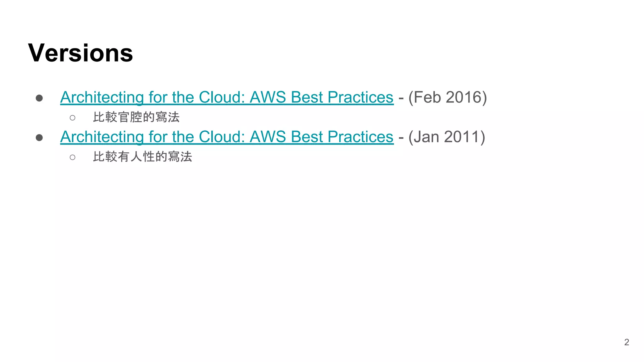Click the dash before "(Feb 2016)"
This screenshot has width=644, height=362.
(401, 98)
